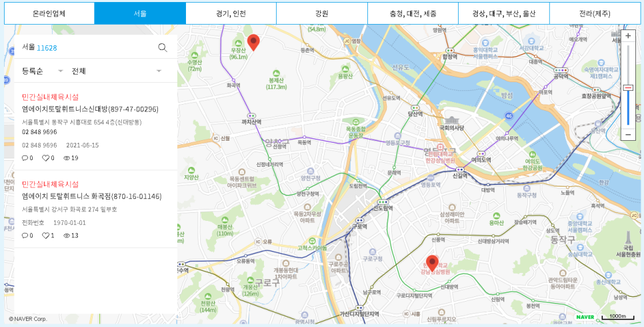Click NAVER logo on map corner
Screen dimensions: 644x327
coord(585,317)
